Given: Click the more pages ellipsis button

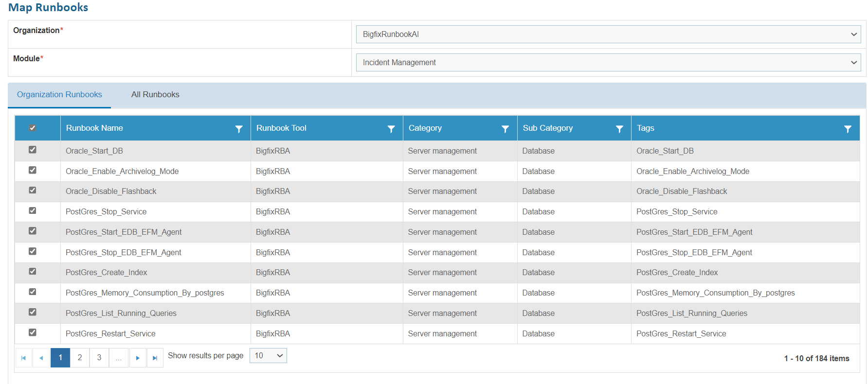Looking at the screenshot, I should pos(119,358).
